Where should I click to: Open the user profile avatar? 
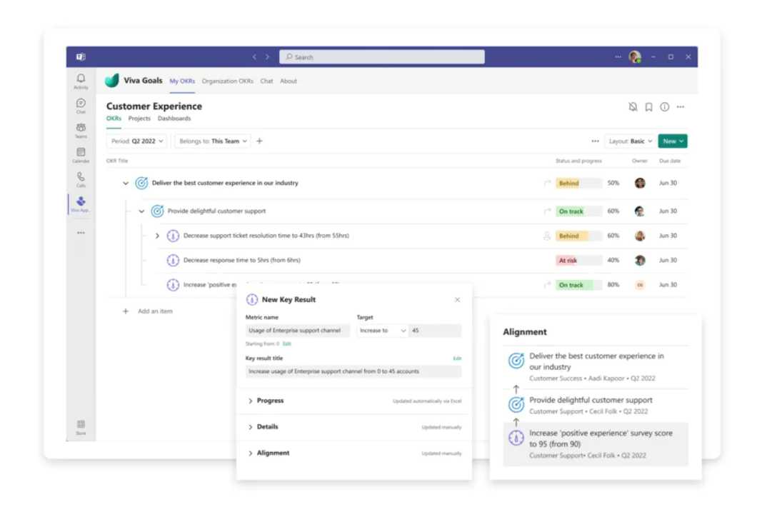click(x=635, y=57)
